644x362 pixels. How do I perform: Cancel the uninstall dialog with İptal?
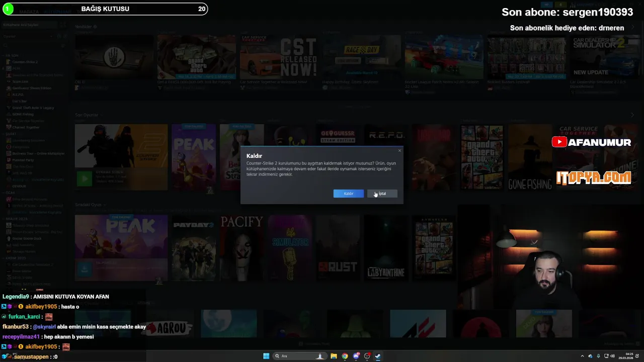pyautogui.click(x=382, y=194)
